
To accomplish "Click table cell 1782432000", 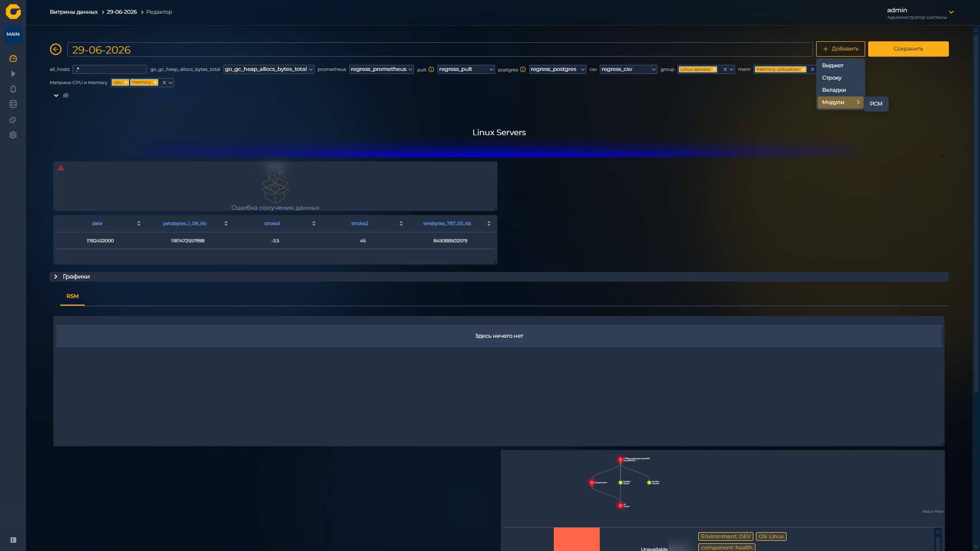I will pos(100,241).
